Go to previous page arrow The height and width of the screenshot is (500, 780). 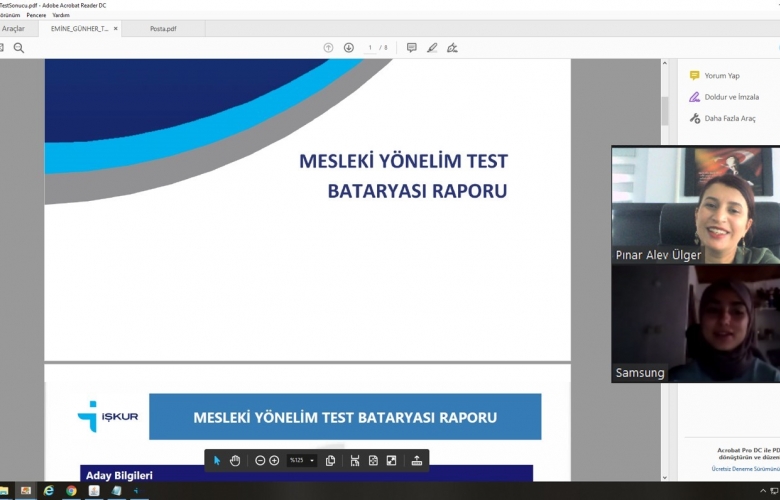[328, 48]
